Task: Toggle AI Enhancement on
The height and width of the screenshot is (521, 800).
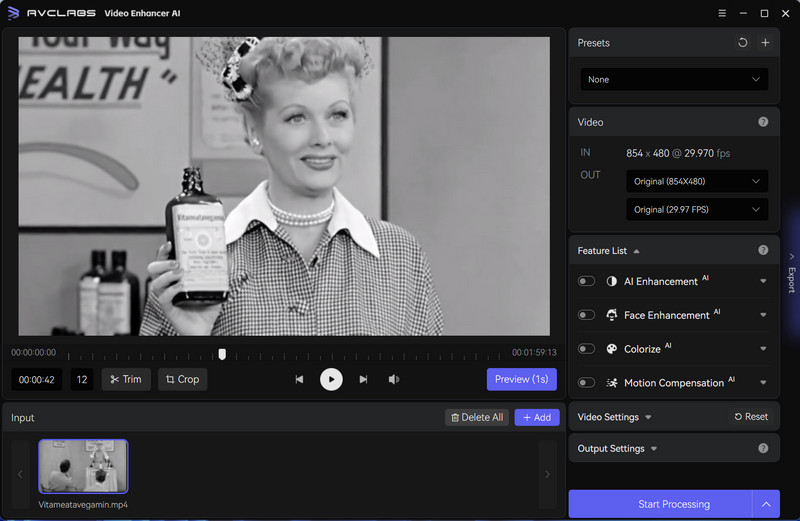Action: pyautogui.click(x=586, y=281)
